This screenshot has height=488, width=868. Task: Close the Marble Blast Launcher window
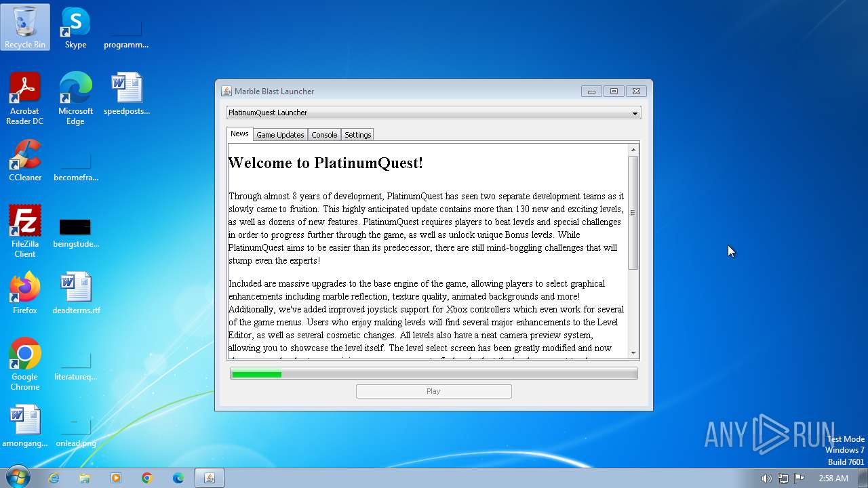coord(636,91)
